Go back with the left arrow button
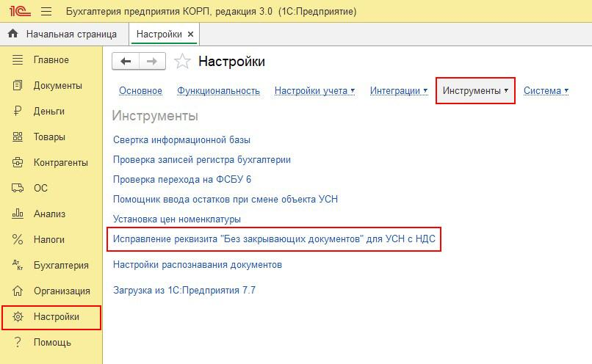 pyautogui.click(x=126, y=61)
